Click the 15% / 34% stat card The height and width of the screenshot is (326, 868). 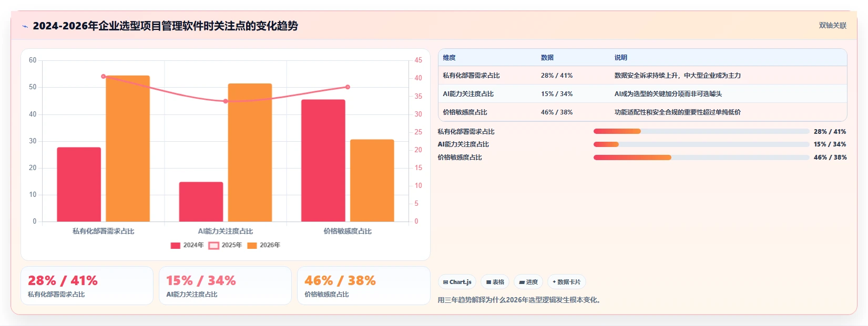(x=225, y=286)
